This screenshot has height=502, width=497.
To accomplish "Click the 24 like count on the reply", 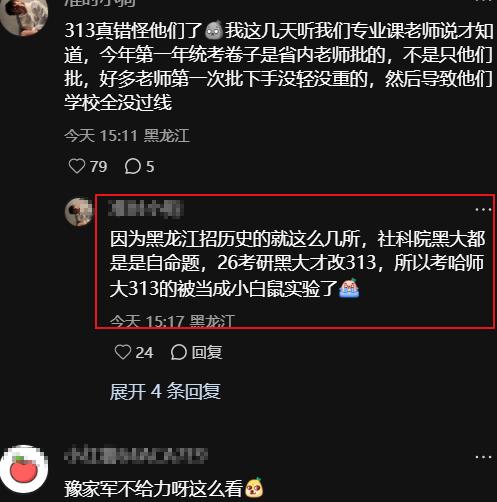I will [x=144, y=353].
